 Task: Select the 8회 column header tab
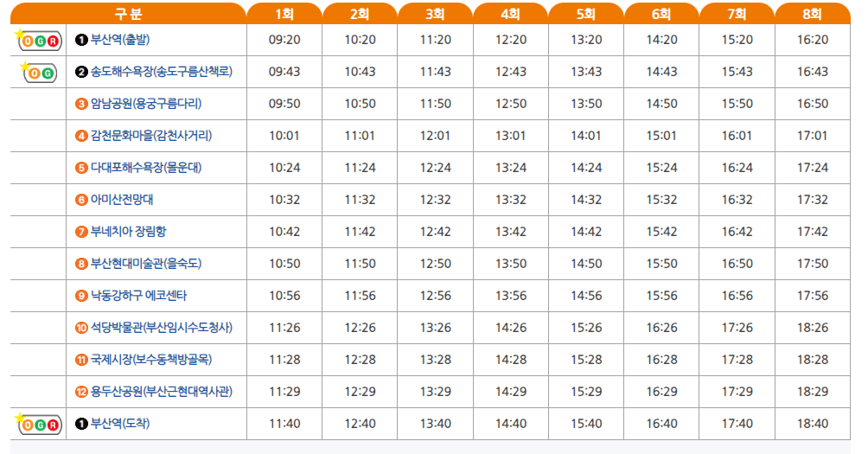813,13
